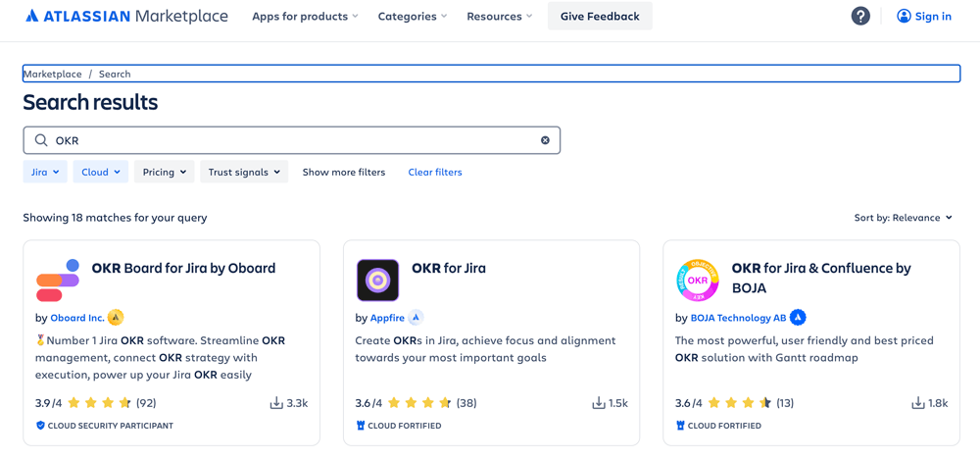This screenshot has width=980, height=460.
Task: Click the Showing 18 matches text
Action: point(115,218)
